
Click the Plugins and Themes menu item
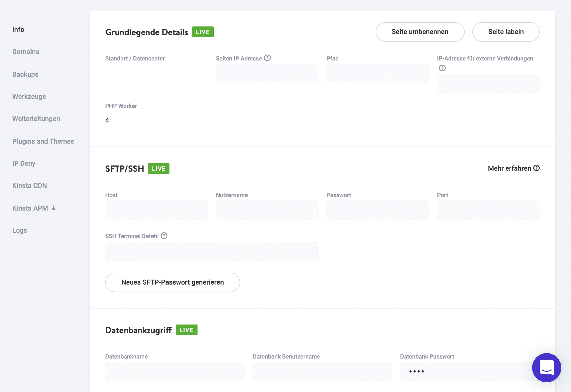(43, 141)
